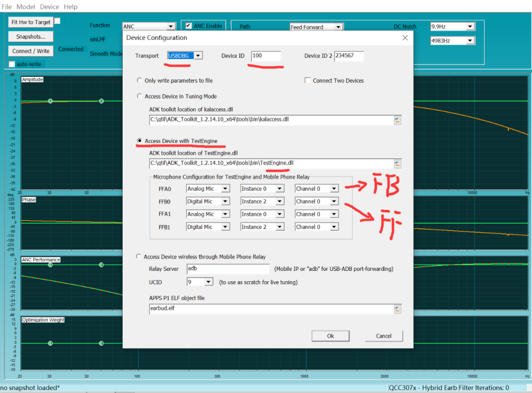This screenshot has height=393, width=532.
Task: Select Access Device in Tuning Mode
Action: (139, 96)
